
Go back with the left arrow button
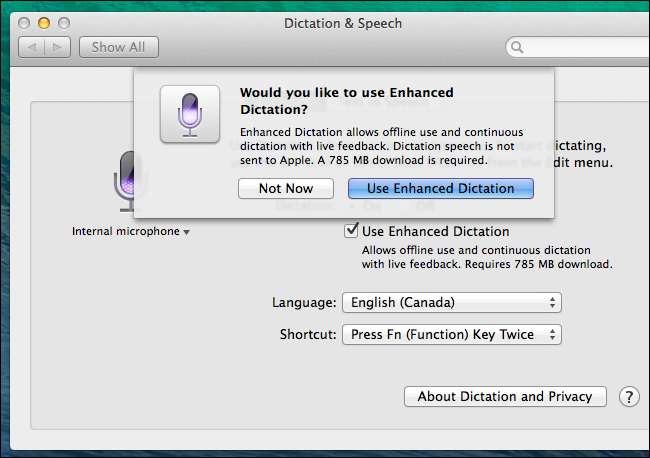coord(32,47)
